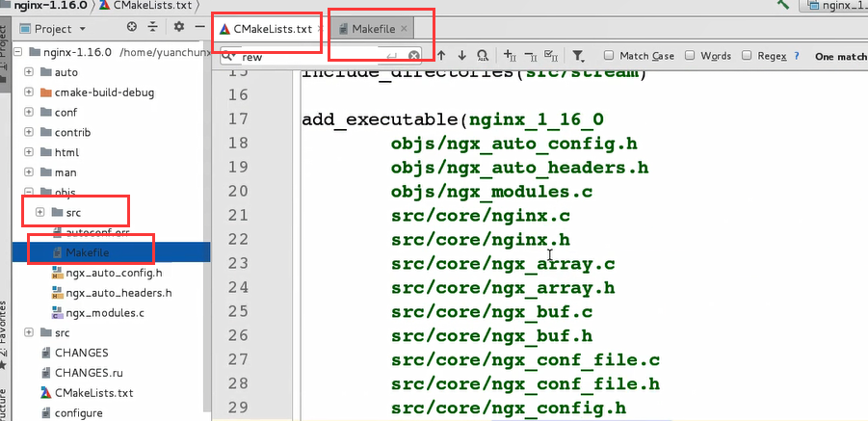Click 'objs/ngx_auto_headers.h' in editor
The image size is (868, 421).
[520, 168]
